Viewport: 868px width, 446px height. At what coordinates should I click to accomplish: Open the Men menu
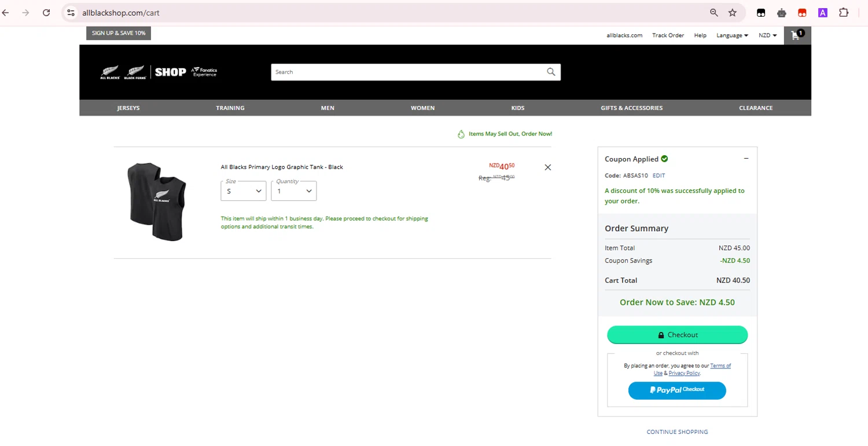[x=328, y=108]
